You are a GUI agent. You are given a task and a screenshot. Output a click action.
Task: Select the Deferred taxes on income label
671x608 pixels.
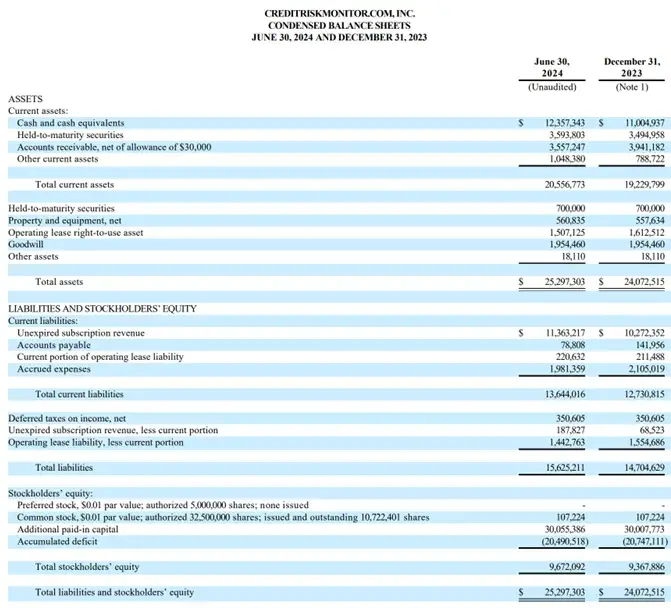point(67,419)
